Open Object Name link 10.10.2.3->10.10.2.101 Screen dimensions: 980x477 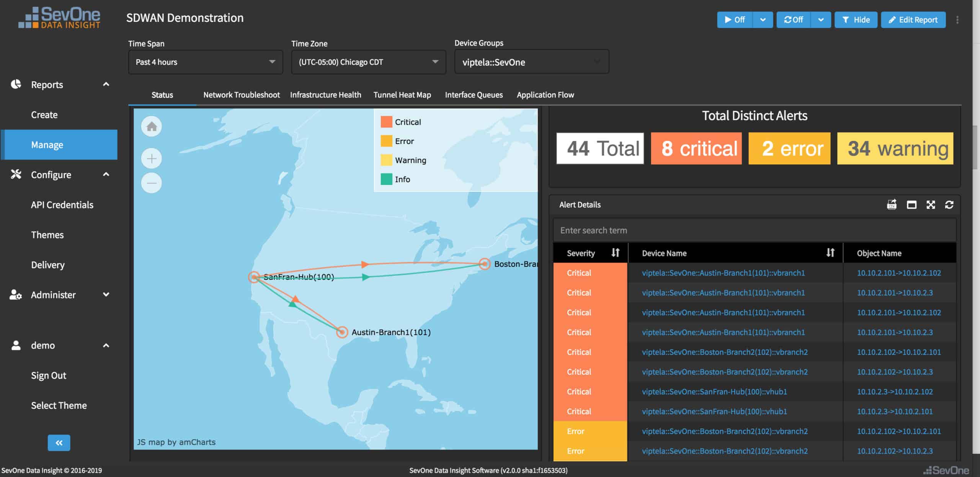tap(895, 412)
